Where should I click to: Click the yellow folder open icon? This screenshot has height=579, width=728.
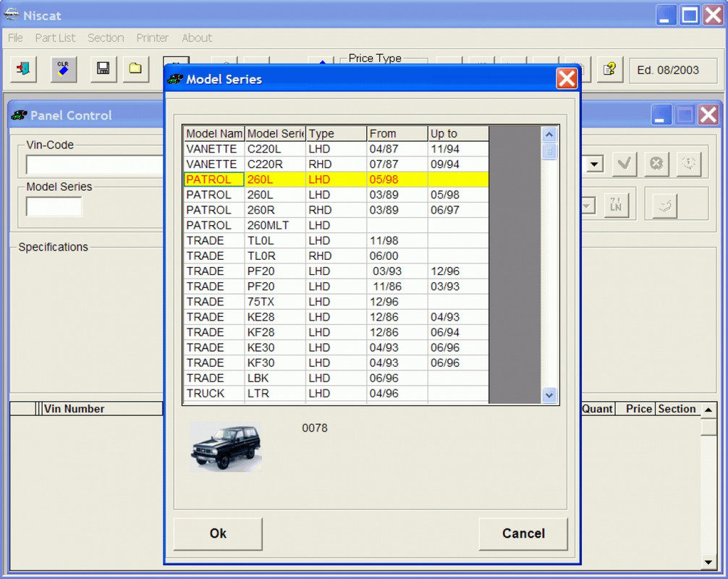tap(135, 69)
